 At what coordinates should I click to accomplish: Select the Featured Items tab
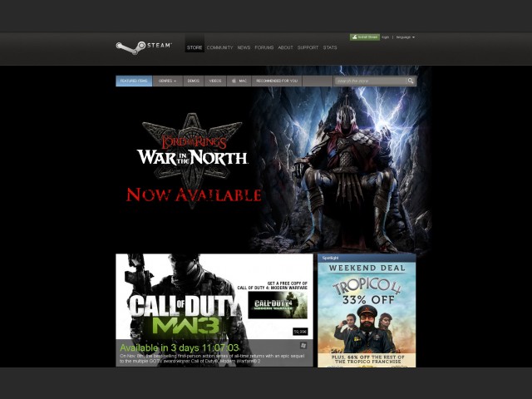point(134,81)
